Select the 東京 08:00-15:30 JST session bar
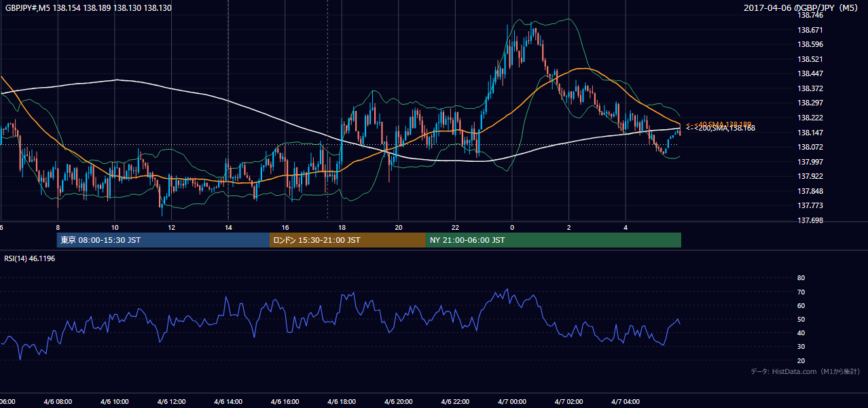Image resolution: width=868 pixels, height=408 pixels. click(163, 240)
